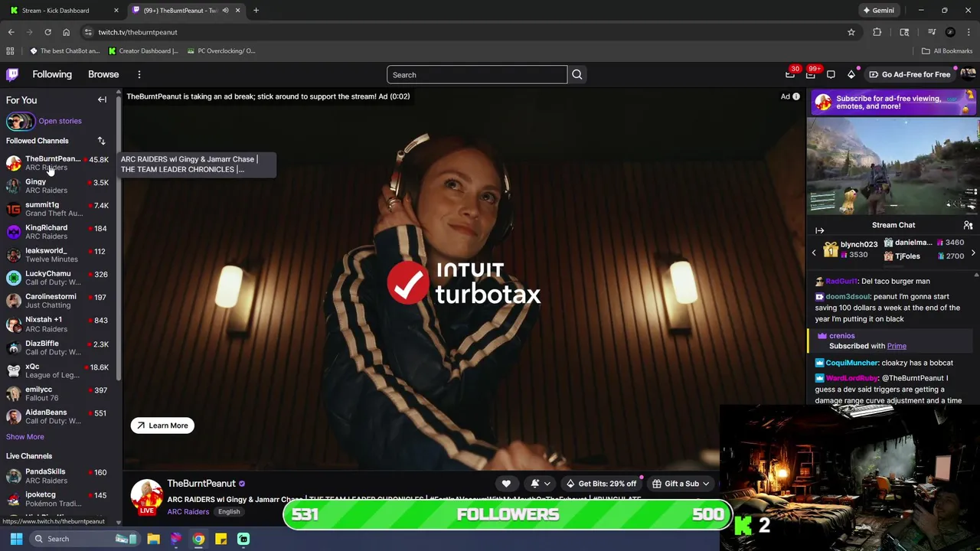Open the Creator Dashboard bookmark
The height and width of the screenshot is (551, 980).
pyautogui.click(x=143, y=51)
